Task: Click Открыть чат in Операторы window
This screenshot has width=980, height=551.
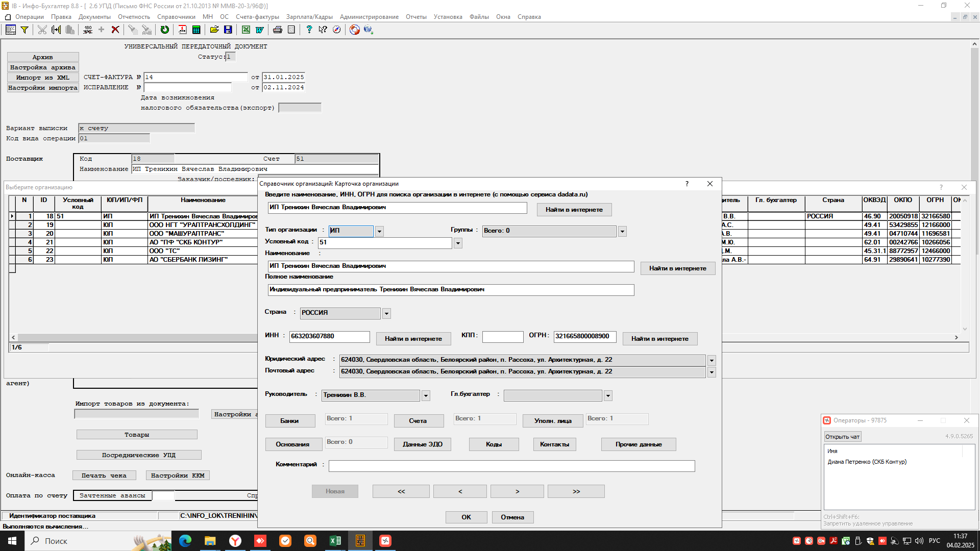Action: [843, 437]
